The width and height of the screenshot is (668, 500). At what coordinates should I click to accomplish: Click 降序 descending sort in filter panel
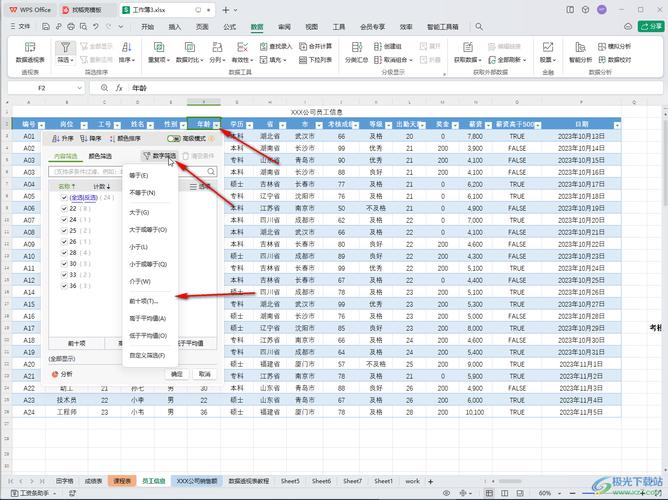click(x=91, y=138)
